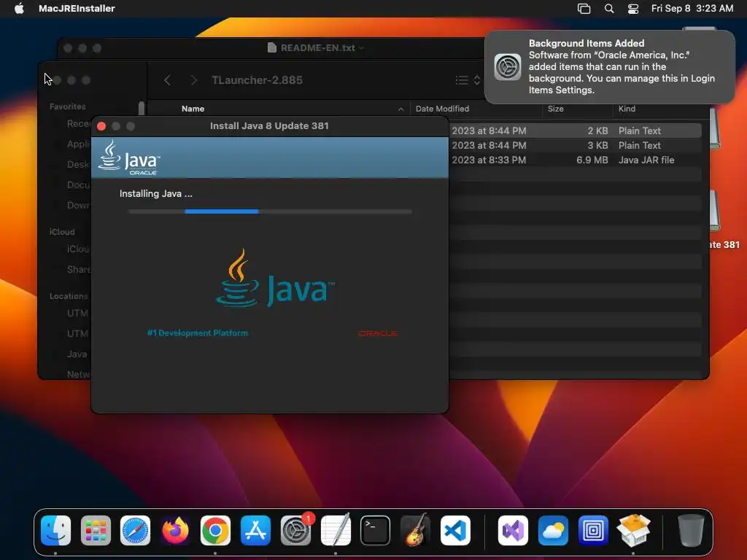747x560 pixels.
Task: Open Terminal from the Dock
Action: (x=376, y=530)
